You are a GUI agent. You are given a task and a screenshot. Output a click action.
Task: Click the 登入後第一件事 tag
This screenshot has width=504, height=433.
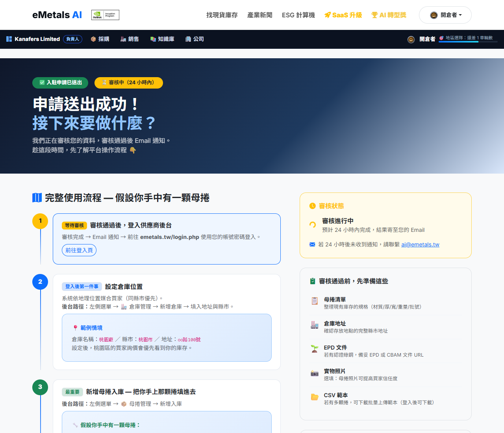pyautogui.click(x=82, y=287)
